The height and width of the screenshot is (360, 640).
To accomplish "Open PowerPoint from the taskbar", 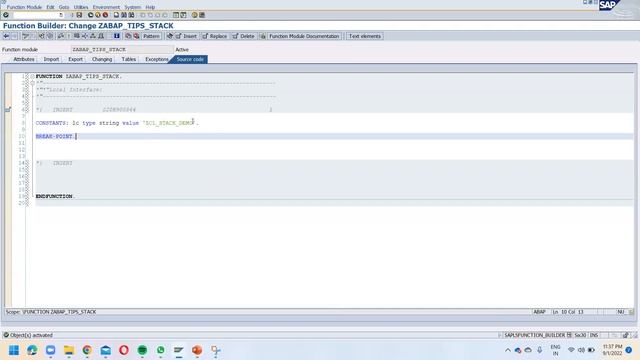I will pos(197,350).
